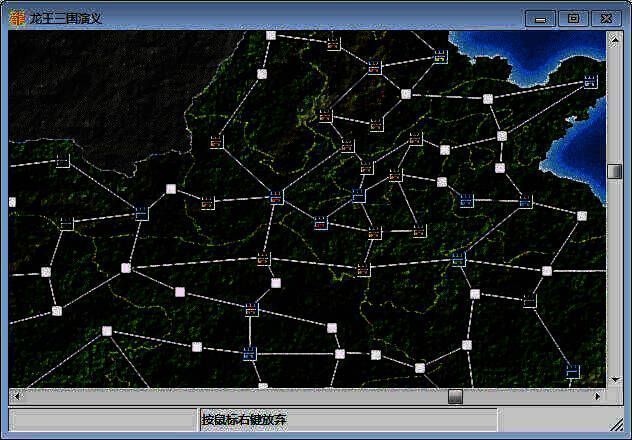Minimize the 龙王三国演义 game window

pyautogui.click(x=541, y=18)
